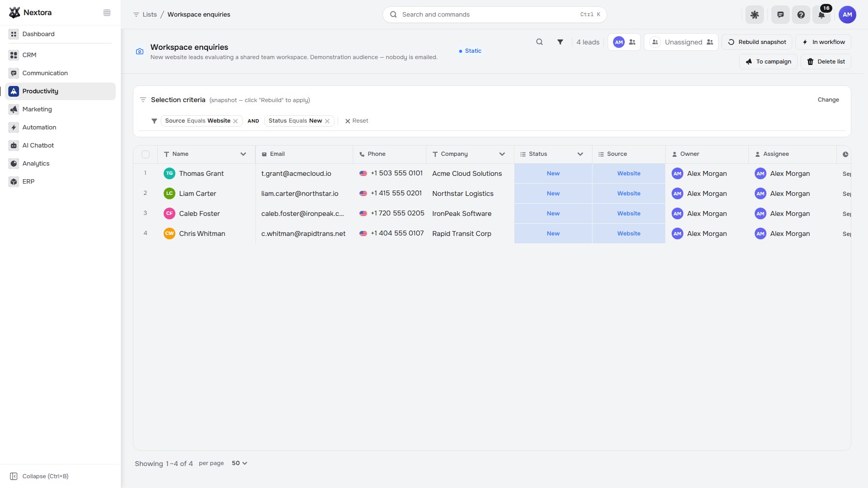
Task: Open notifications bell with 16 badge
Action: [x=822, y=15]
